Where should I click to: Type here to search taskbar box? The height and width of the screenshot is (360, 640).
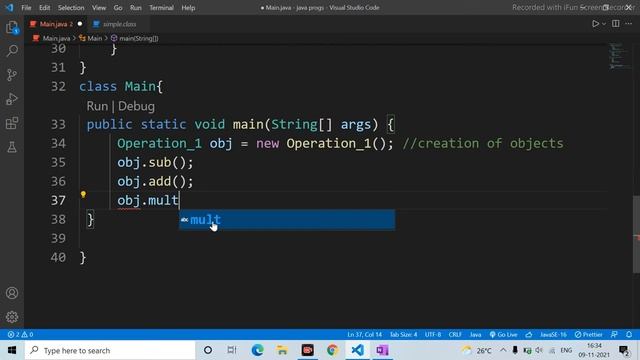(110, 350)
